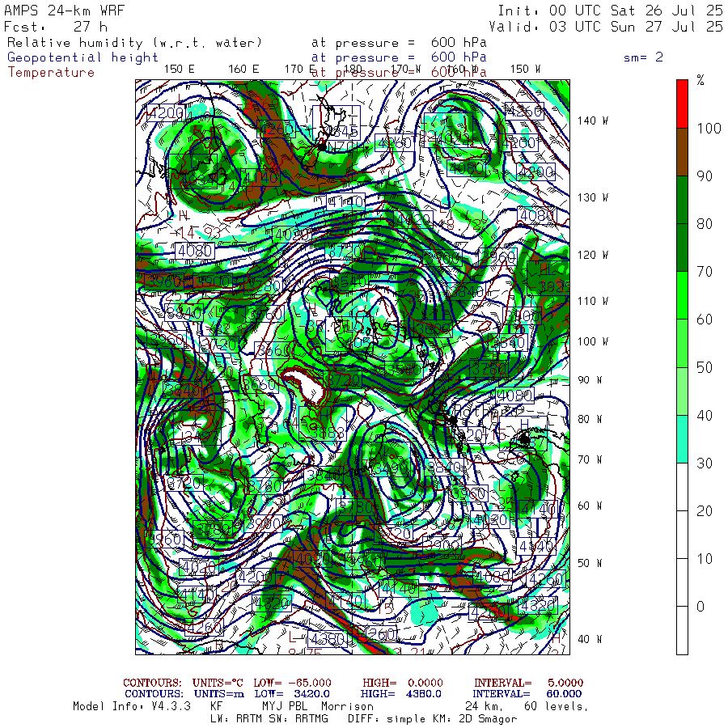Click the '4380' contour label at map bottom

pos(328,639)
